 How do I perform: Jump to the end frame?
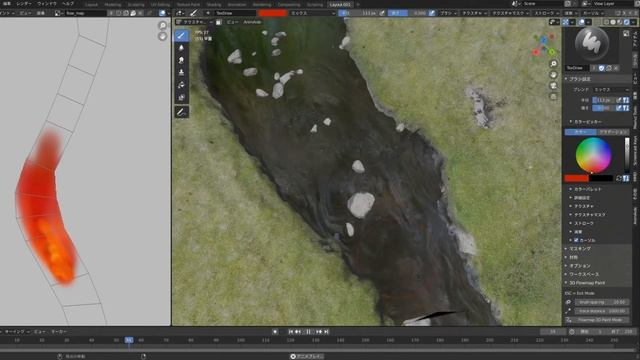(x=327, y=332)
